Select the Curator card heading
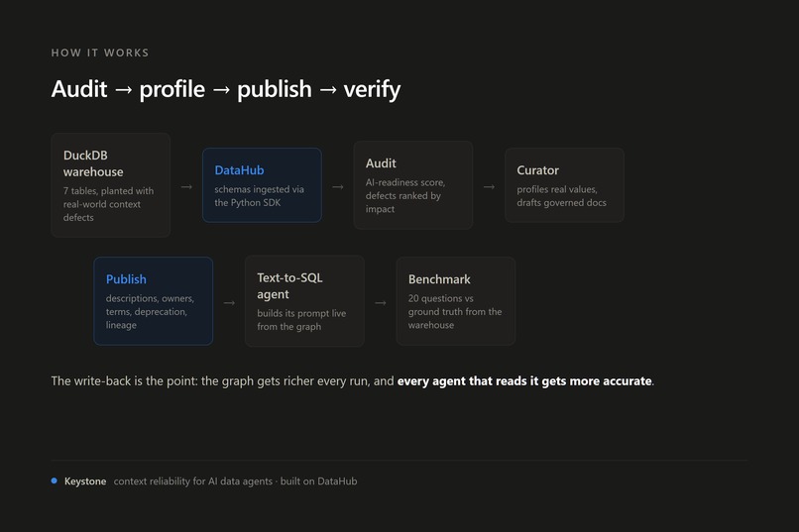 point(537,170)
